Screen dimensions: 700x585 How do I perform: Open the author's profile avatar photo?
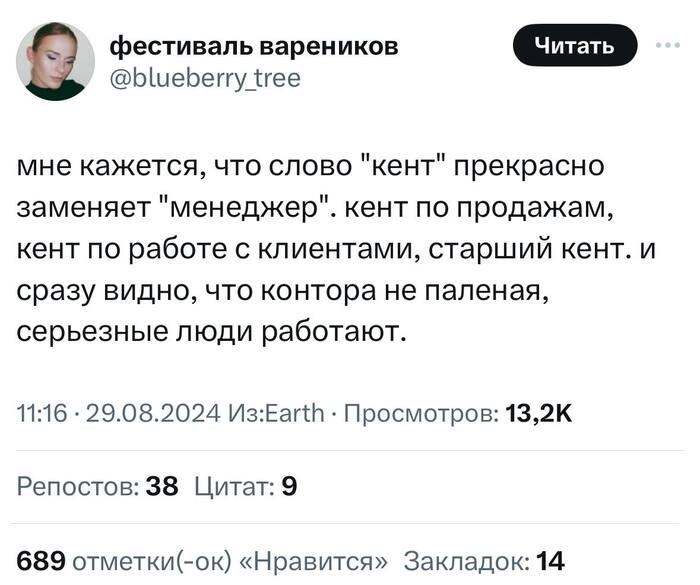pyautogui.click(x=55, y=62)
